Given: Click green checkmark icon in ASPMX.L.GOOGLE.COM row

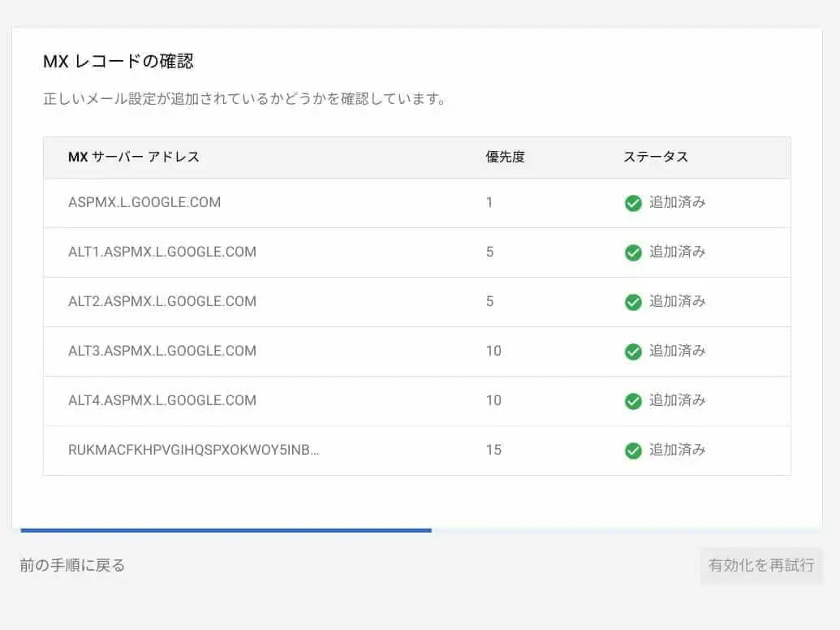Looking at the screenshot, I should tap(633, 203).
